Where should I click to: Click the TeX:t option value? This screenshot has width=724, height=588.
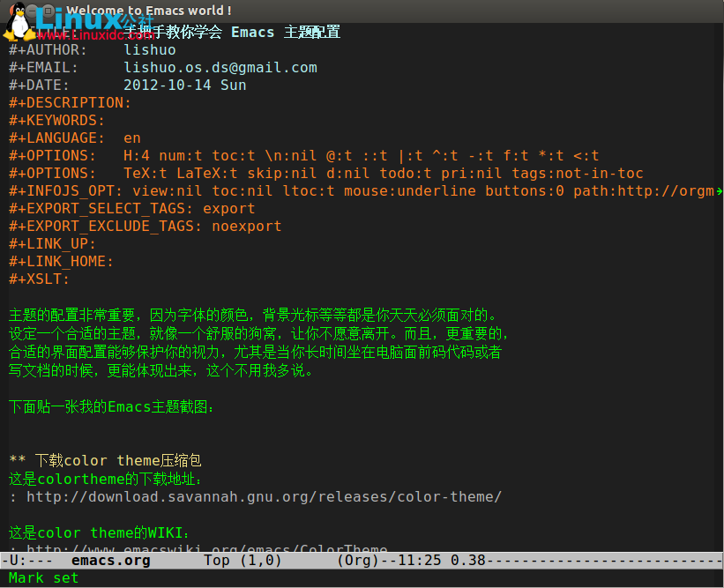tap(145, 173)
